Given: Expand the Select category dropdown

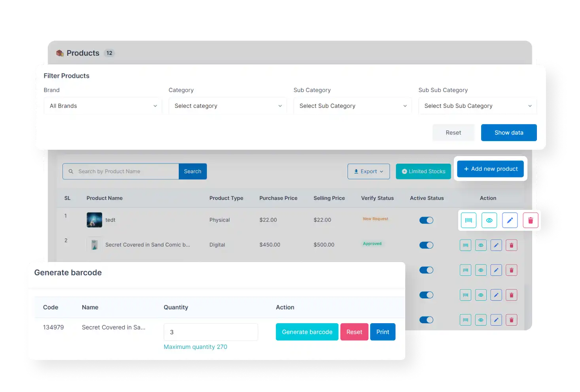Looking at the screenshot, I should (227, 106).
